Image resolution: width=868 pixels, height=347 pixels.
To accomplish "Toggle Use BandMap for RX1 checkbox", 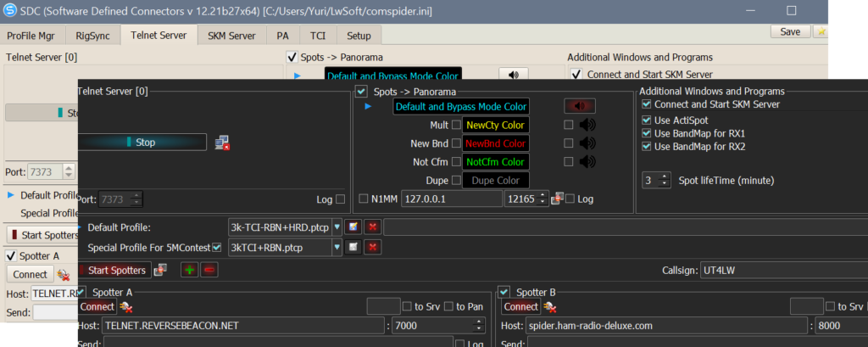I will click(x=646, y=133).
